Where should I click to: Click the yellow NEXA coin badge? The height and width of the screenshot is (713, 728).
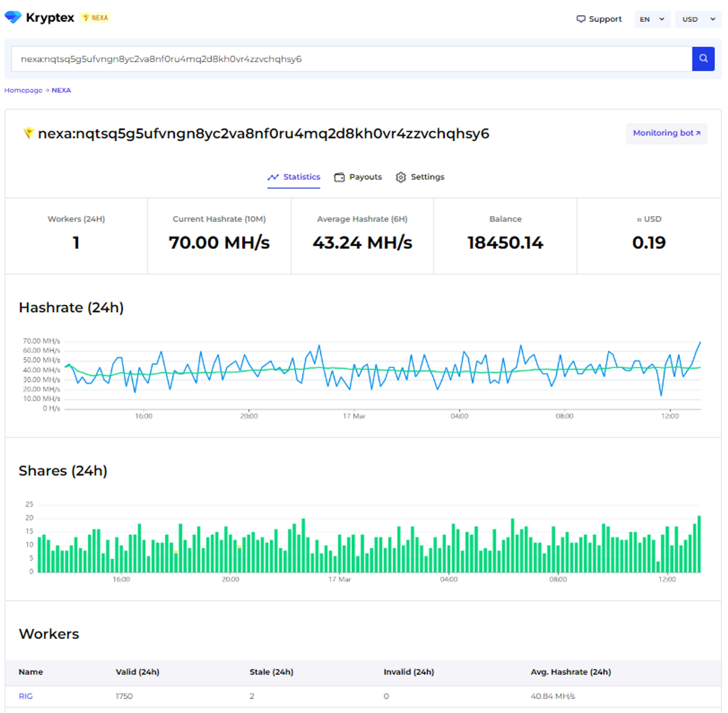pos(95,17)
